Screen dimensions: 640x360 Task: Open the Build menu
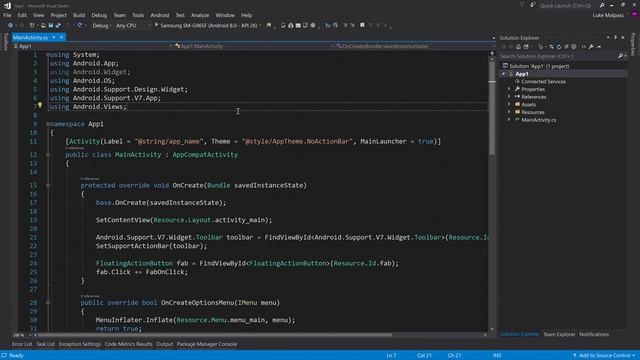pyautogui.click(x=79, y=15)
